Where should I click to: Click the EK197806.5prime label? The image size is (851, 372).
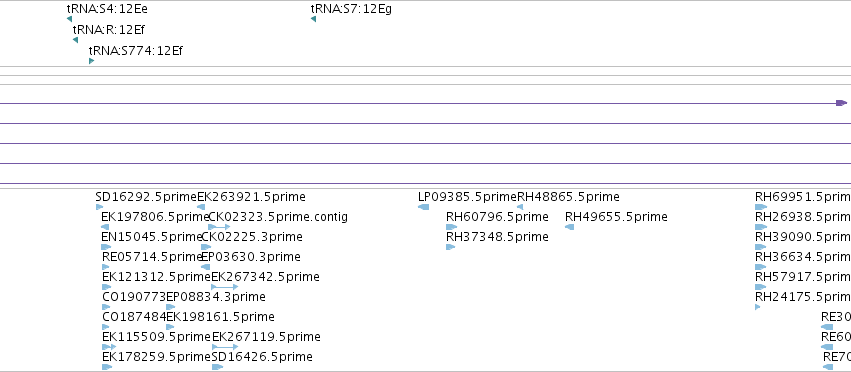151,217
